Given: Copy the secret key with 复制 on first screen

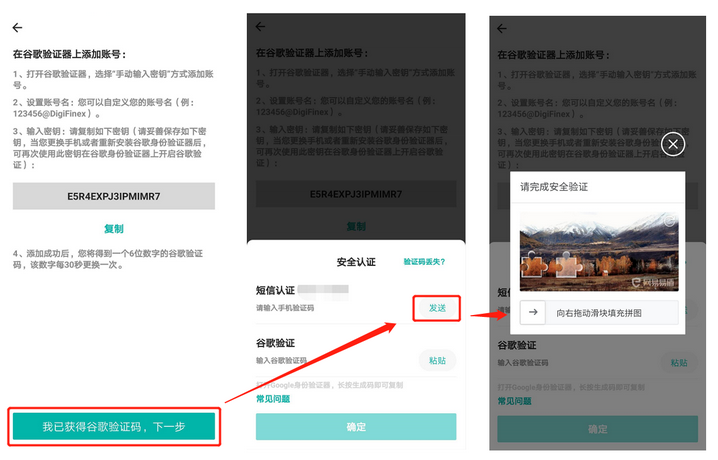Looking at the screenshot, I should click(x=114, y=228).
